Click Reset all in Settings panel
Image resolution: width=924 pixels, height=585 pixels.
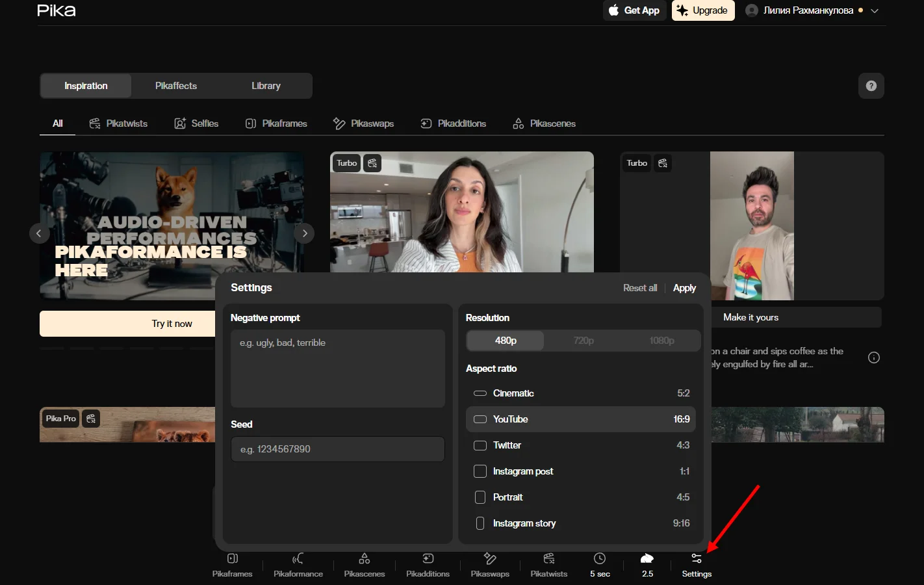coord(640,288)
